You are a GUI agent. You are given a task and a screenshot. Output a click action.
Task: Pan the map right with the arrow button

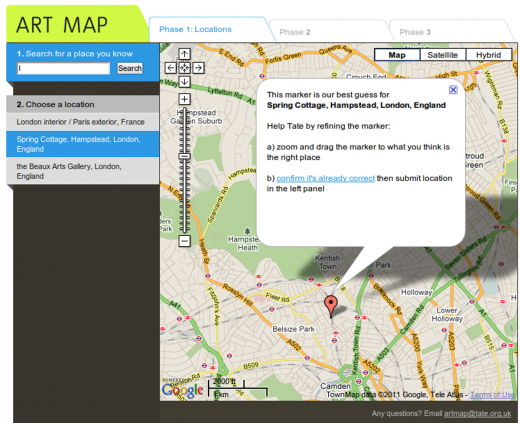tap(198, 68)
